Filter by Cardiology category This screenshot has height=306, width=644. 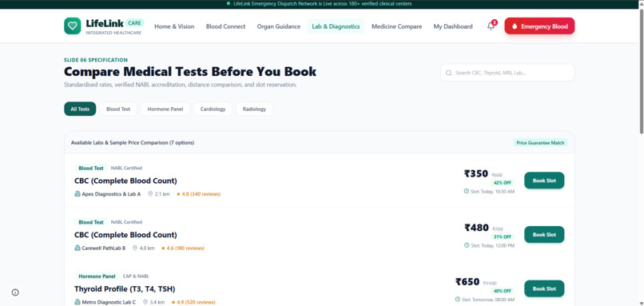213,109
